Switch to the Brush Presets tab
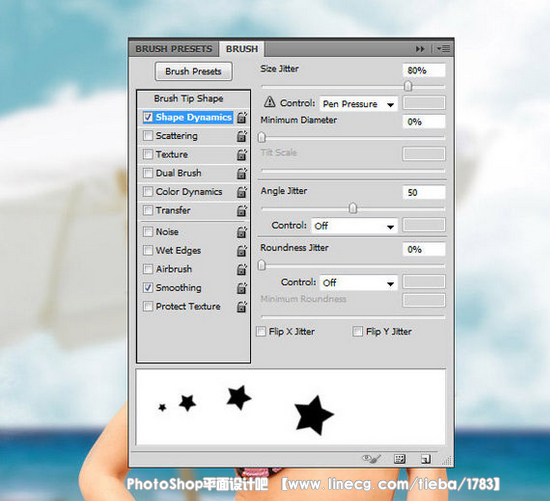The image size is (550, 501). [174, 49]
